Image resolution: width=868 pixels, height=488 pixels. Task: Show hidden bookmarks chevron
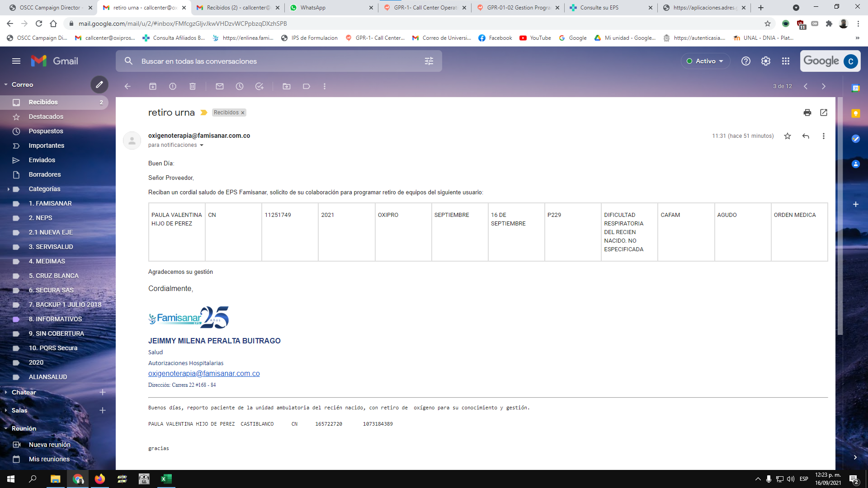tap(858, 38)
